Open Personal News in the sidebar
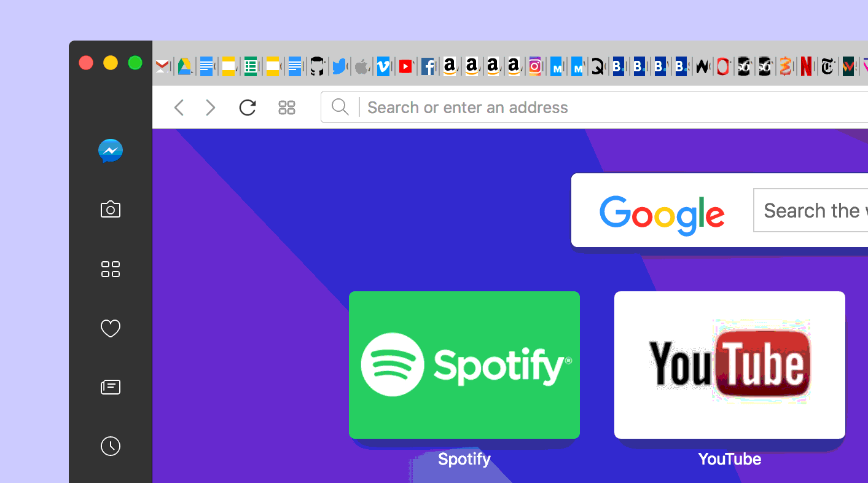 [111, 387]
